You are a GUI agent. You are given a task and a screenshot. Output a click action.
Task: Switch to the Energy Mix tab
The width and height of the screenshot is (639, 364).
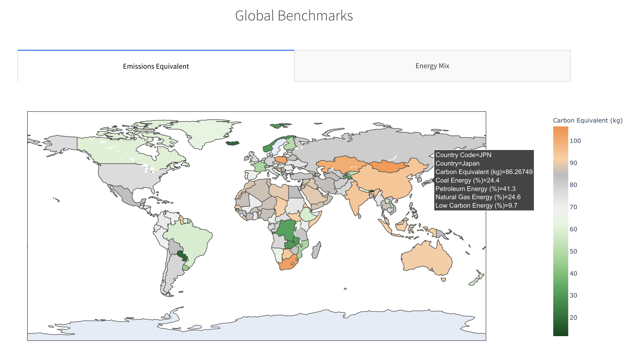point(432,66)
